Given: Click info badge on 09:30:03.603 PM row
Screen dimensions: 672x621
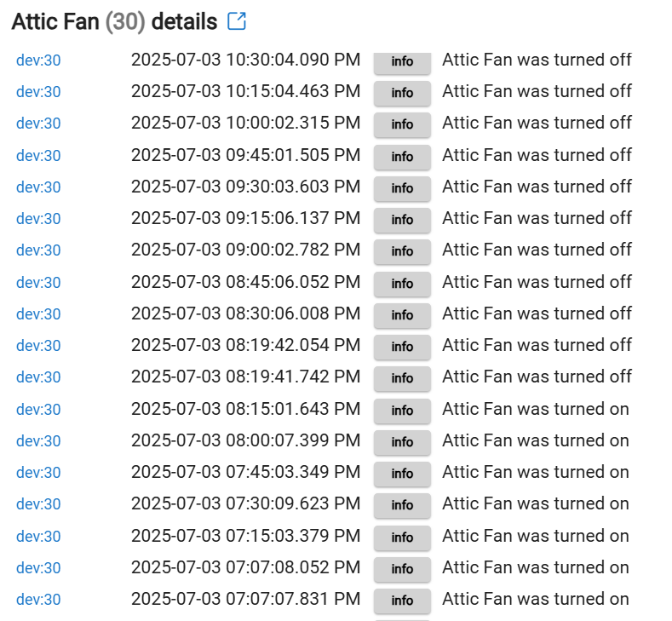Looking at the screenshot, I should point(402,188).
